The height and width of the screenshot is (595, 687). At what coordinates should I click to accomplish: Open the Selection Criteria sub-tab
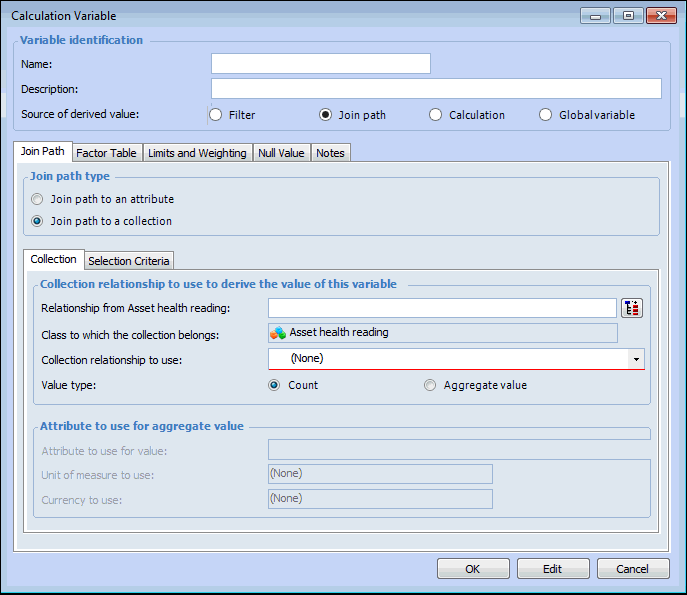[129, 261]
